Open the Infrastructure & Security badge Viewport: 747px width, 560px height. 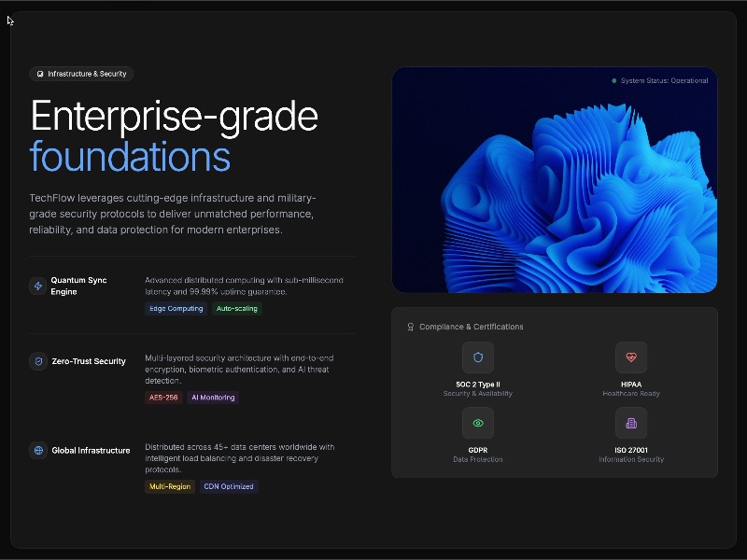pyautogui.click(x=80, y=74)
